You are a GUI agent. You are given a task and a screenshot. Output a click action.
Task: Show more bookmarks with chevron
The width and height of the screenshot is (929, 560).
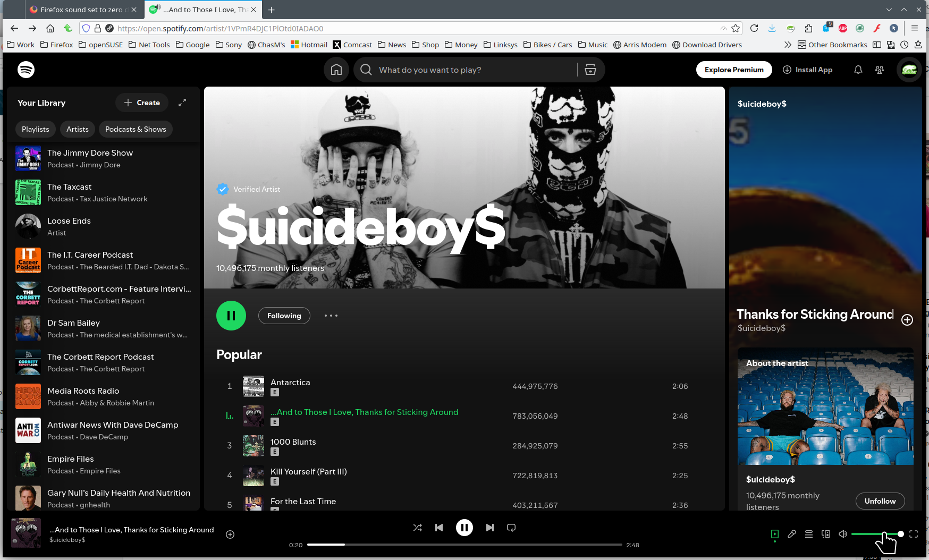tap(788, 45)
